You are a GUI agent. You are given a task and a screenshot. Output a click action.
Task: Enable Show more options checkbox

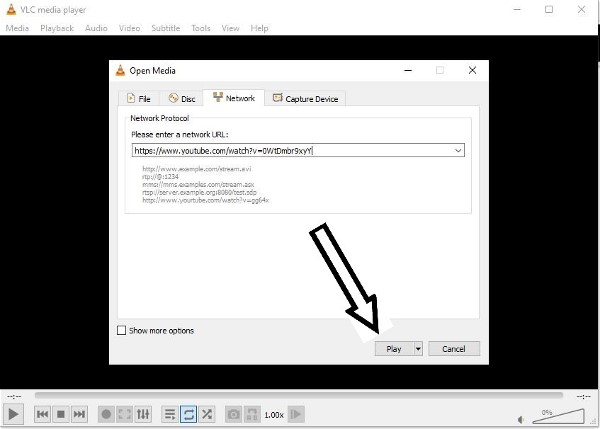click(121, 330)
